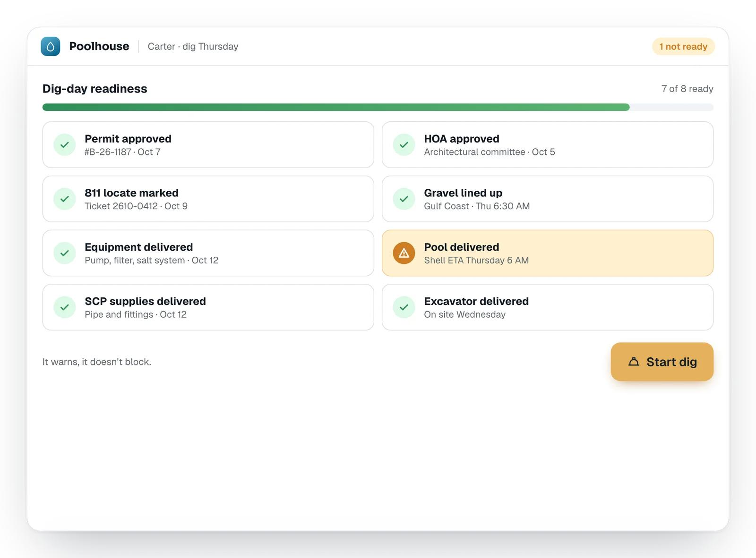756x558 pixels.
Task: Select the 'SCP supplies delivered' card title
Action: point(146,301)
